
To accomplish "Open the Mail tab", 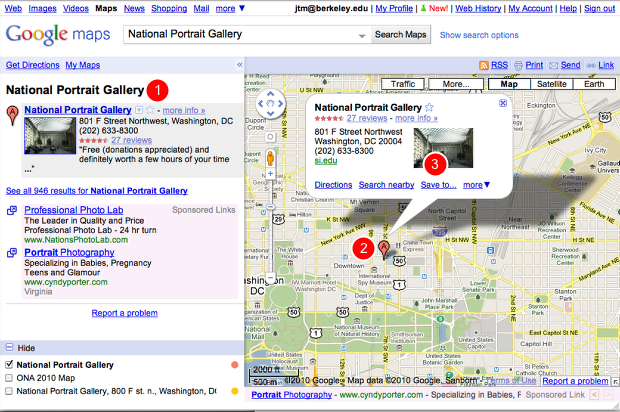I will tap(201, 8).
